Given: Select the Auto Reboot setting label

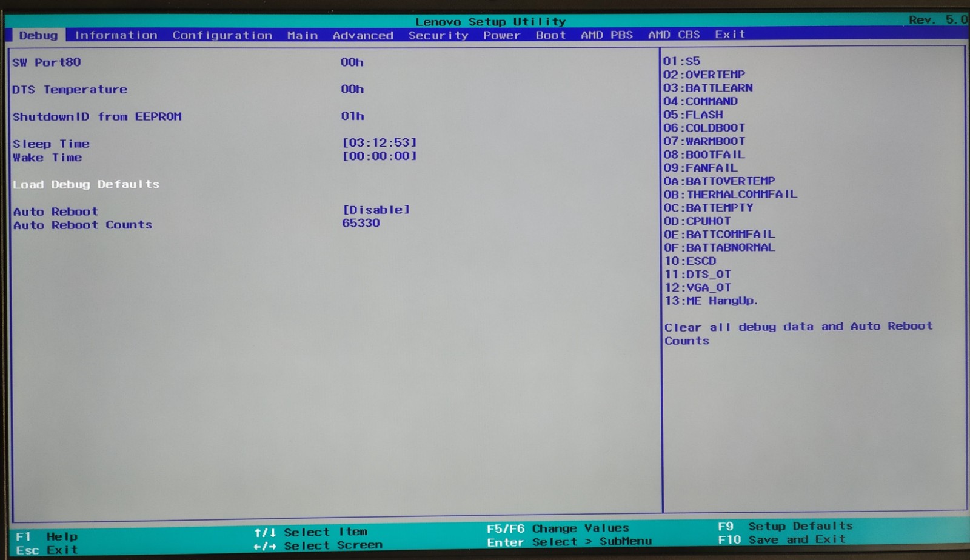Looking at the screenshot, I should 56,212.
